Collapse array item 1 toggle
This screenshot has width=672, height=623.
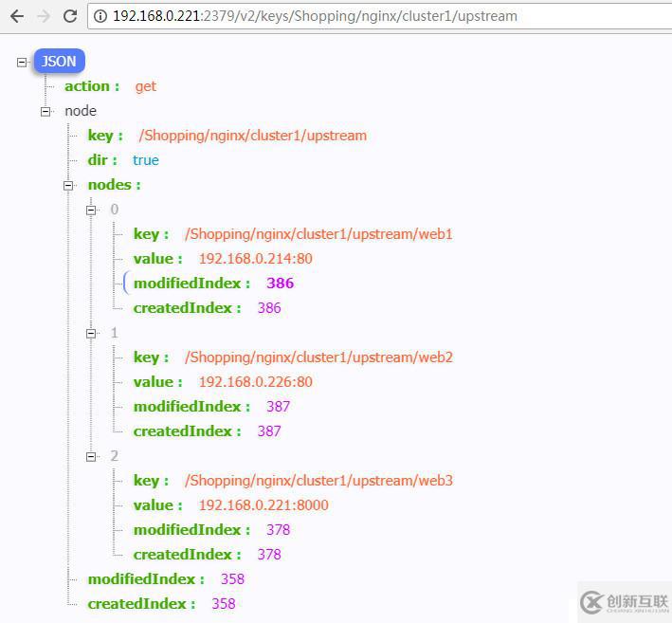pyautogui.click(x=90, y=333)
